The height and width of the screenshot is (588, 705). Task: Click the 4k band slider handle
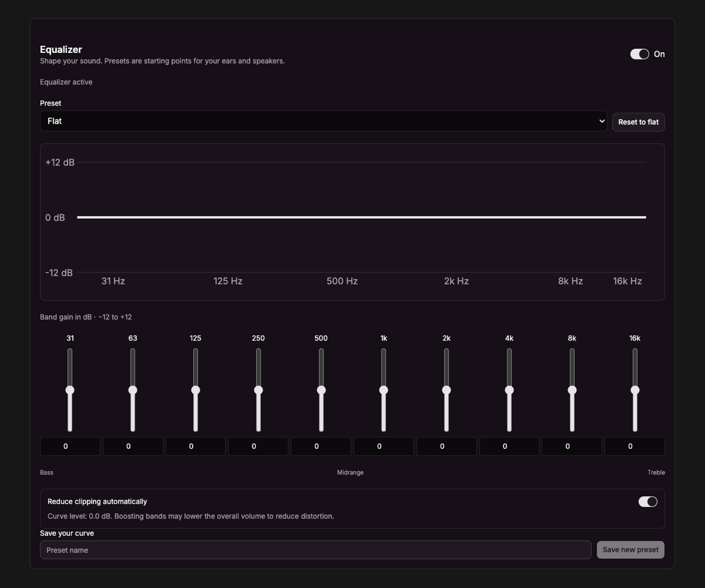click(x=509, y=390)
